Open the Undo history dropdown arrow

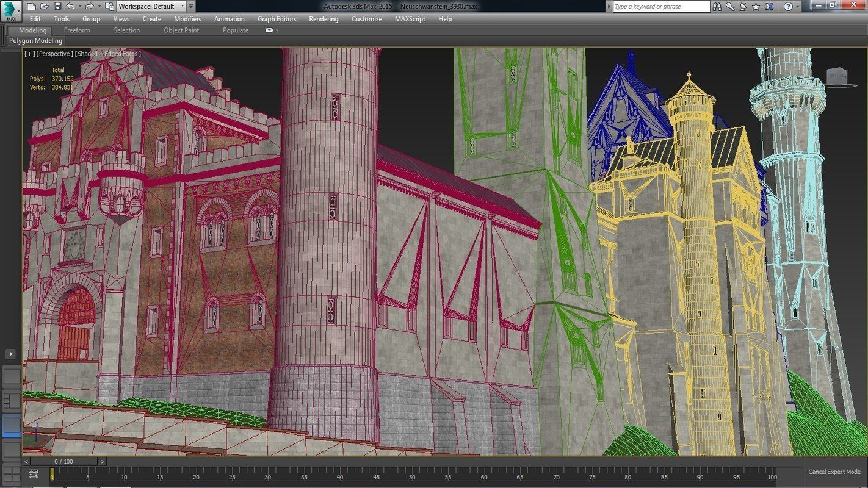79,6
